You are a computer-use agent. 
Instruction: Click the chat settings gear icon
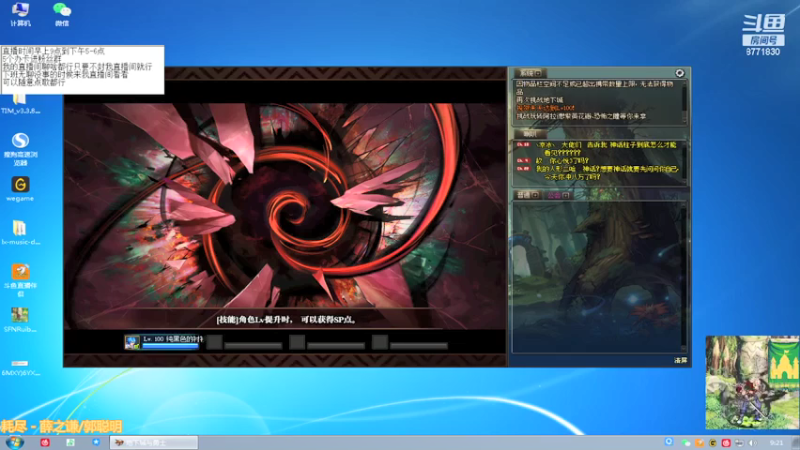pos(680,73)
